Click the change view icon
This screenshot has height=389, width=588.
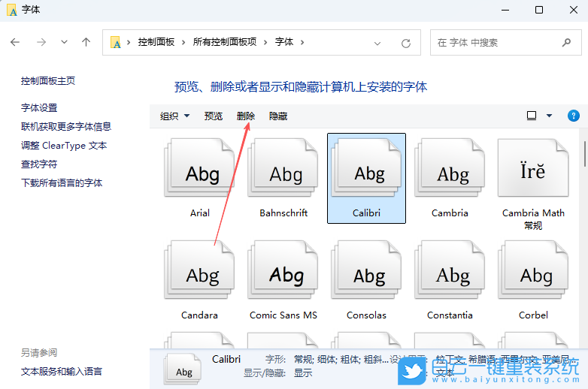532,116
